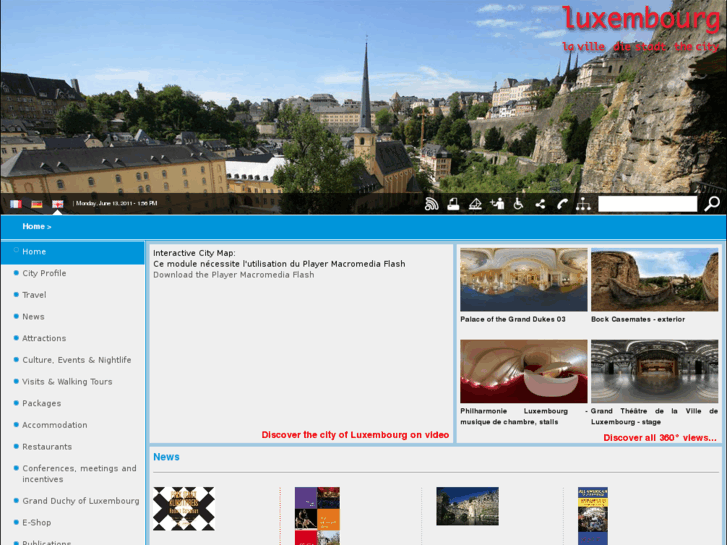Click Bock Casemates - exterior caption

pyautogui.click(x=638, y=319)
